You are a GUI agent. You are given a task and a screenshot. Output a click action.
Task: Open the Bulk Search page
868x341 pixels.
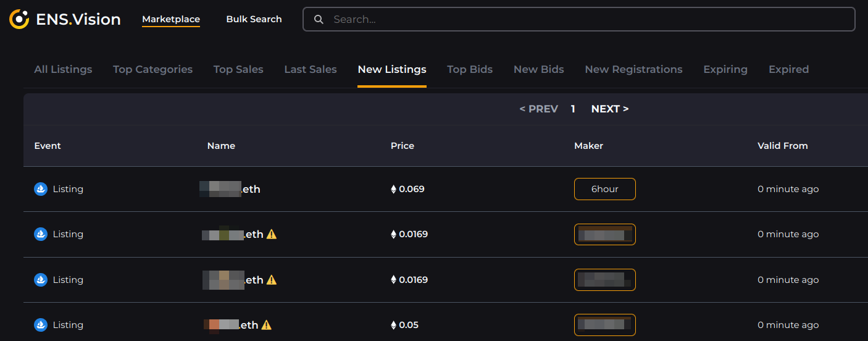(x=254, y=19)
